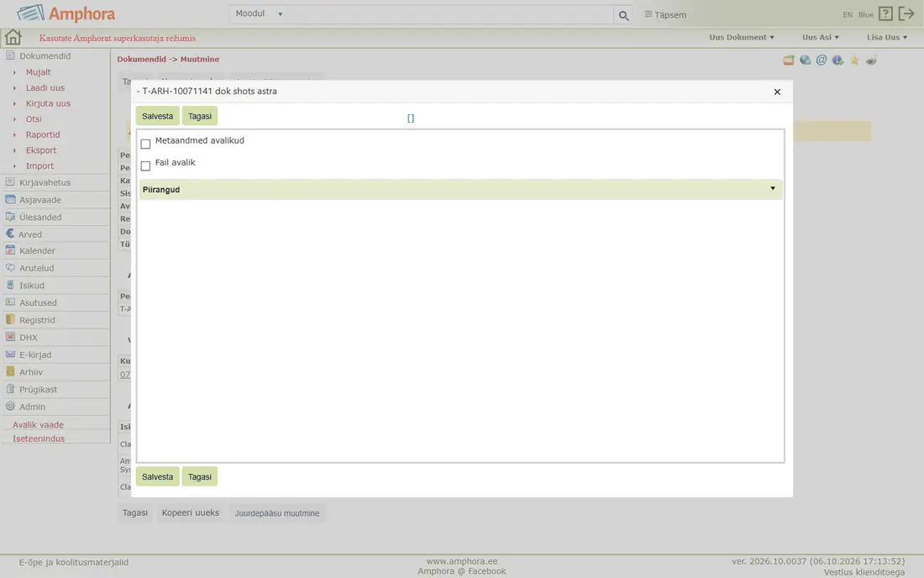Open the Arved euro icon
This screenshot has height=578, width=924.
[10, 234]
